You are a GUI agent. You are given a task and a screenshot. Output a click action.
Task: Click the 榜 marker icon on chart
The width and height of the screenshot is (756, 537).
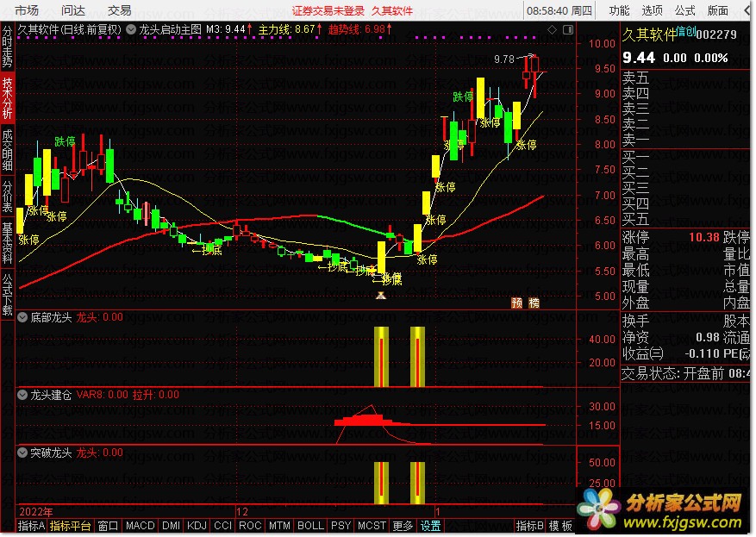tap(534, 303)
